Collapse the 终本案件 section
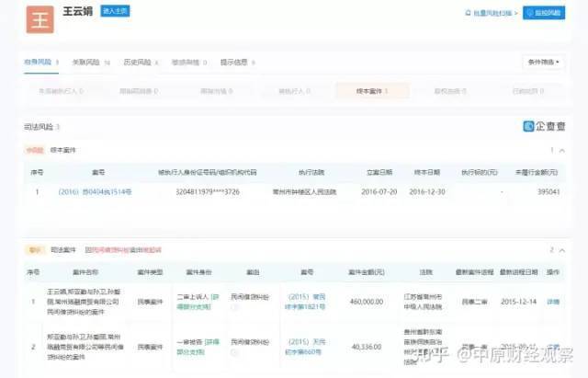 [x=561, y=149]
